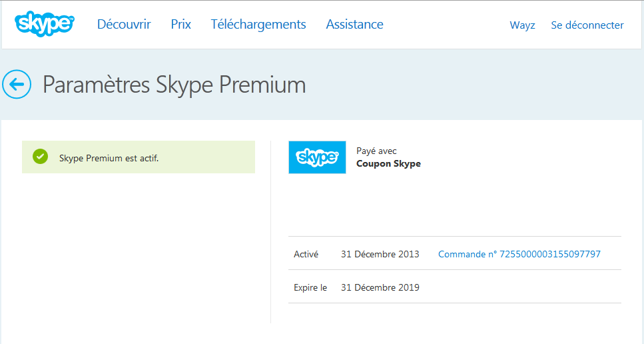
Task: Open the Téléchargements menu
Action: point(258,24)
